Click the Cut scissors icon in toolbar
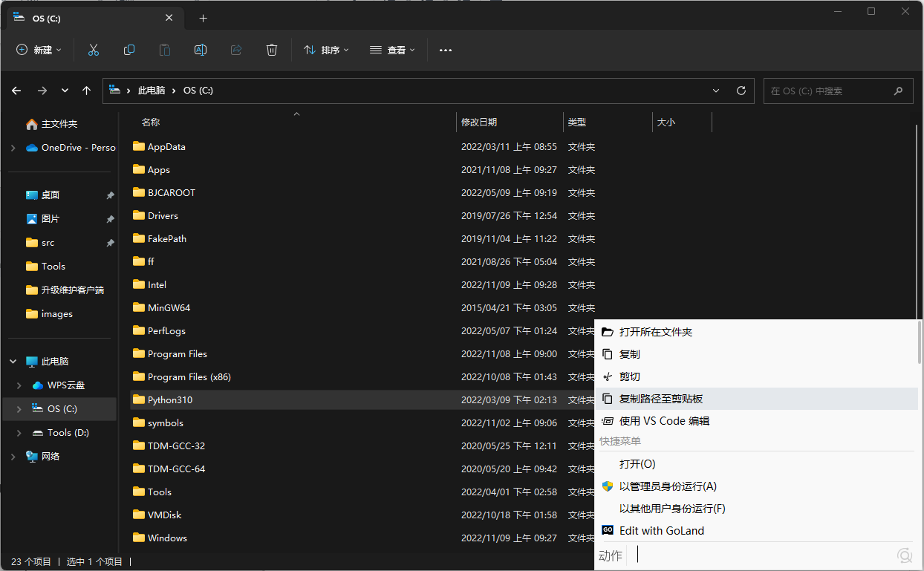Screen dimensions: 924x571 [94, 50]
